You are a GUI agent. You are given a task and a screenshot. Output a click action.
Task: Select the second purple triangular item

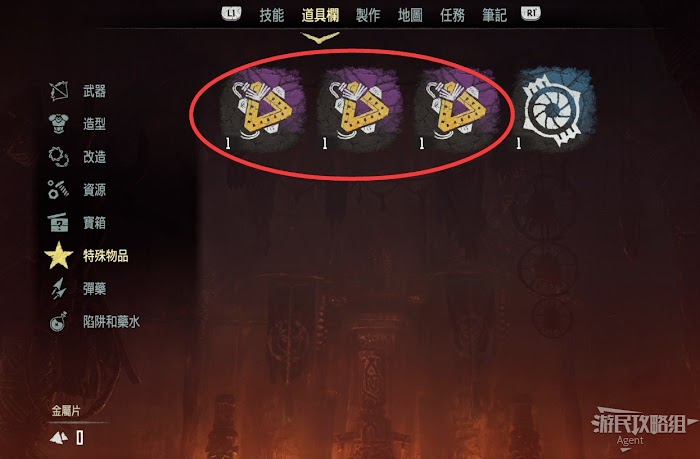(x=360, y=108)
